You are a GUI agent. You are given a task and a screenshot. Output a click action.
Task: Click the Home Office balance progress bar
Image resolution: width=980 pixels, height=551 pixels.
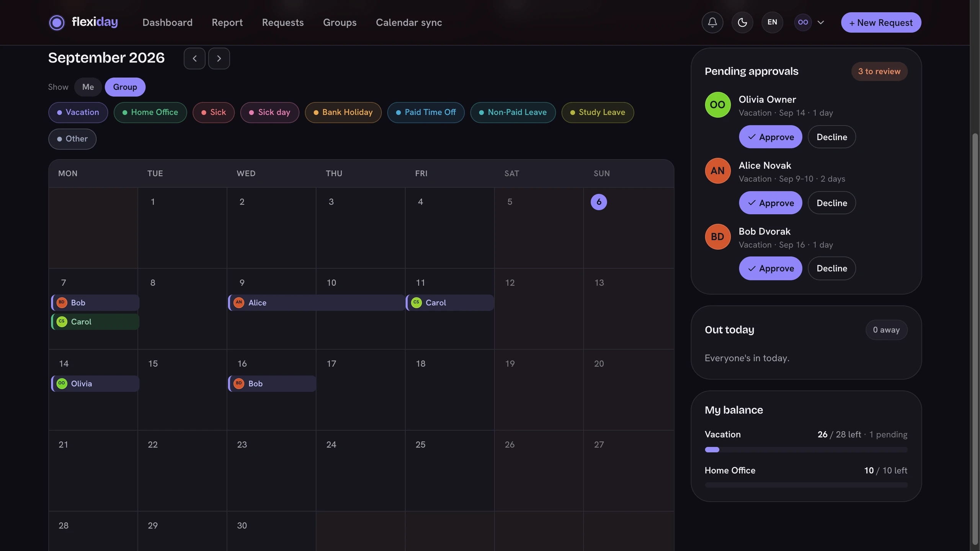click(806, 485)
